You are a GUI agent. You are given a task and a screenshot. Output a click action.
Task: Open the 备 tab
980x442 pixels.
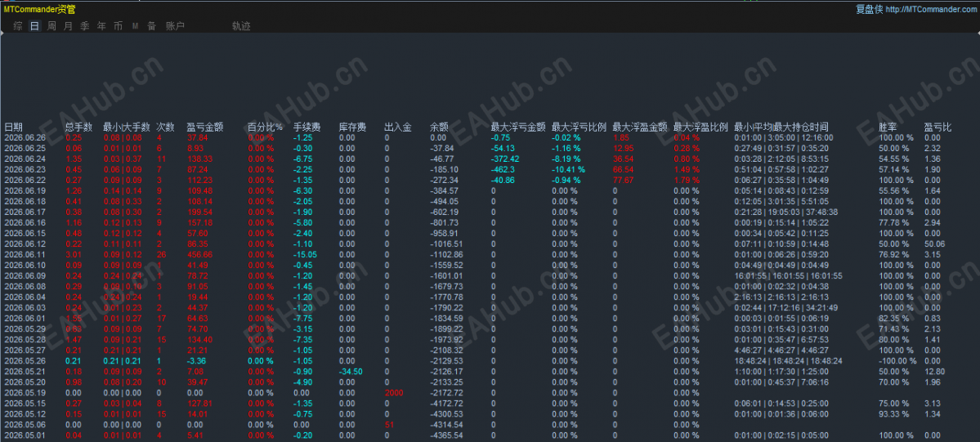coord(151,26)
